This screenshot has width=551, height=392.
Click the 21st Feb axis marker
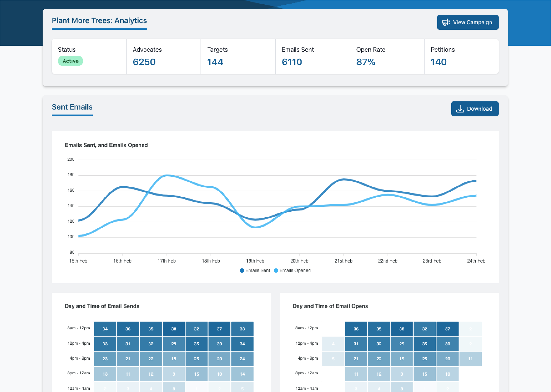343,261
